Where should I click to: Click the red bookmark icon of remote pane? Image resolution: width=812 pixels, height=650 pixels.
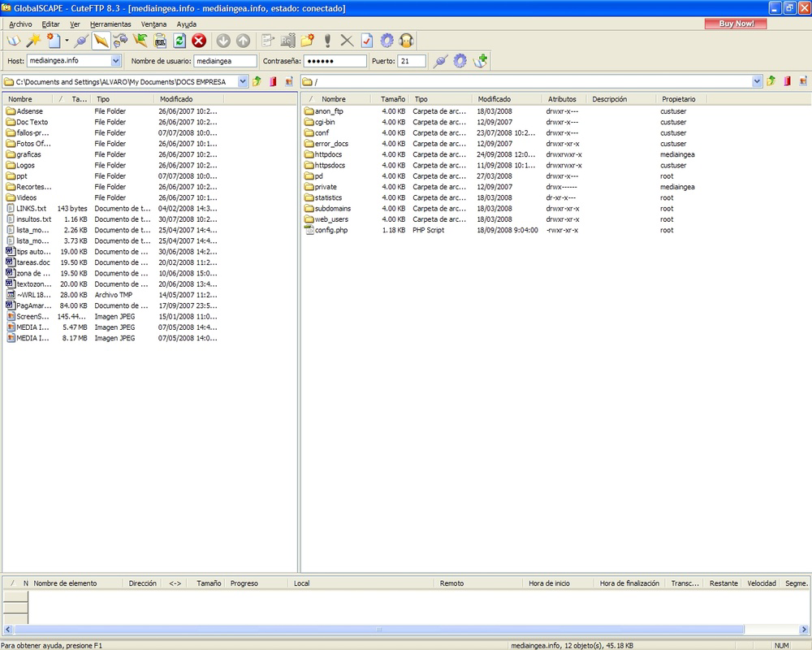coord(787,81)
